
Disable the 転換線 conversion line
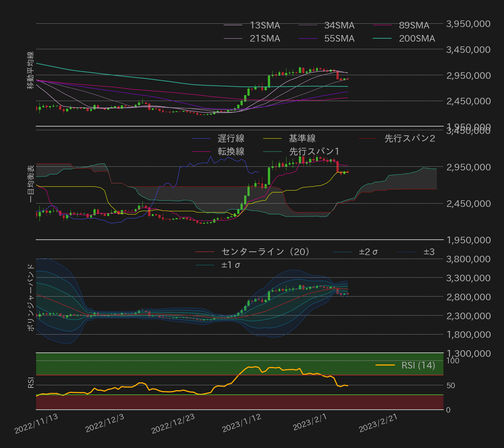tap(202, 151)
